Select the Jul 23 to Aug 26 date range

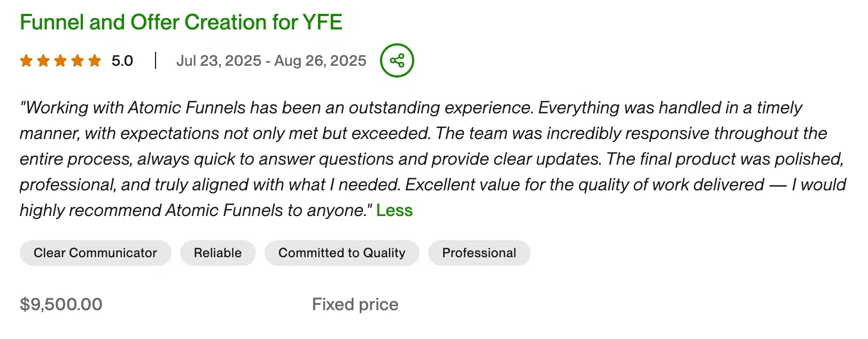[270, 60]
